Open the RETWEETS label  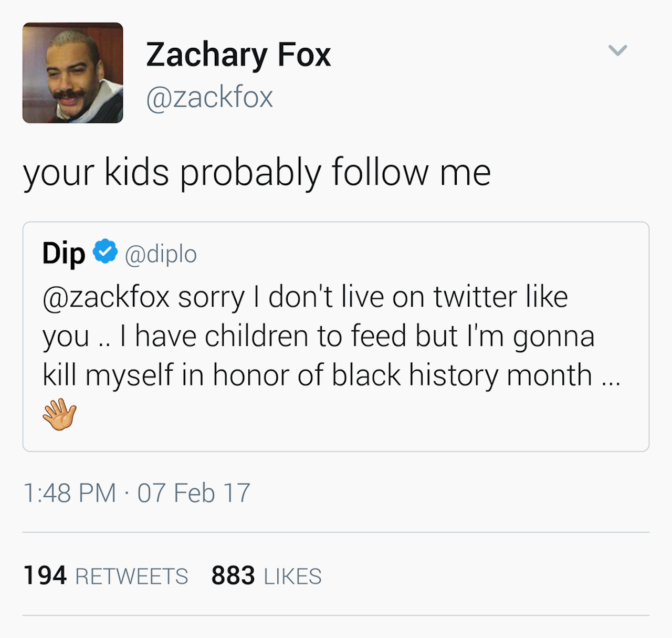pyautogui.click(x=132, y=577)
